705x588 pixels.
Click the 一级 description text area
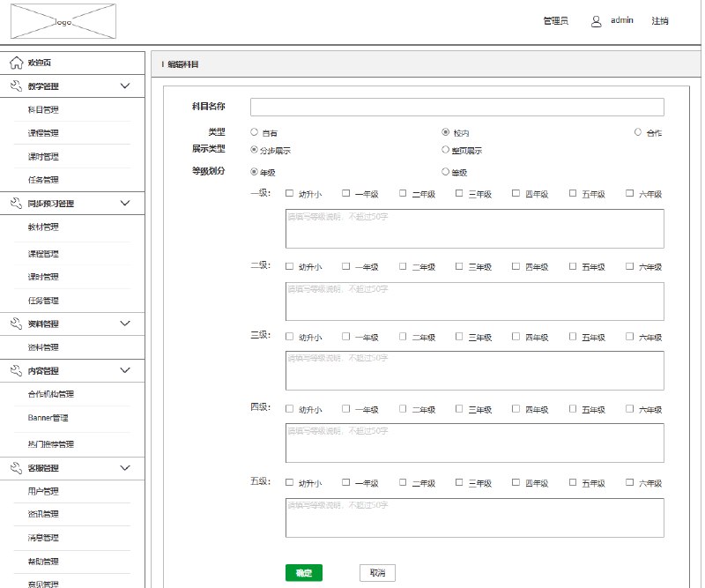(x=475, y=228)
